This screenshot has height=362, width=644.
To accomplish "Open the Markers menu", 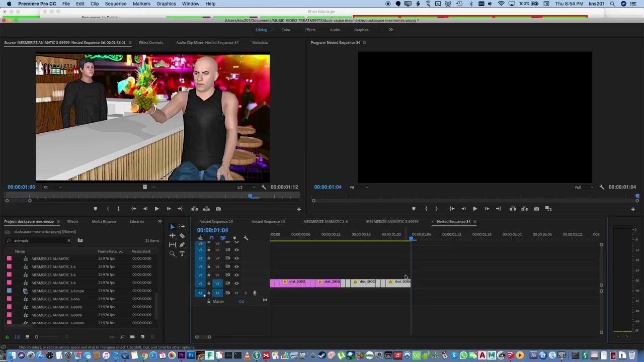I will (141, 4).
